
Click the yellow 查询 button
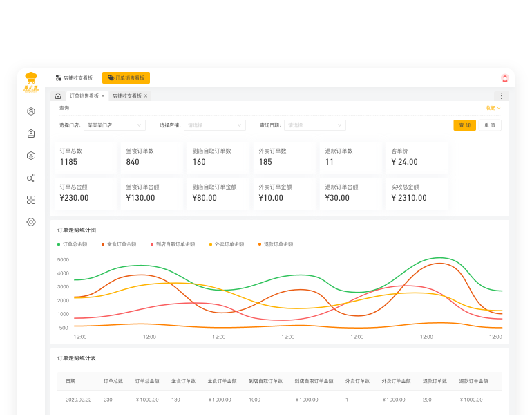pyautogui.click(x=464, y=125)
